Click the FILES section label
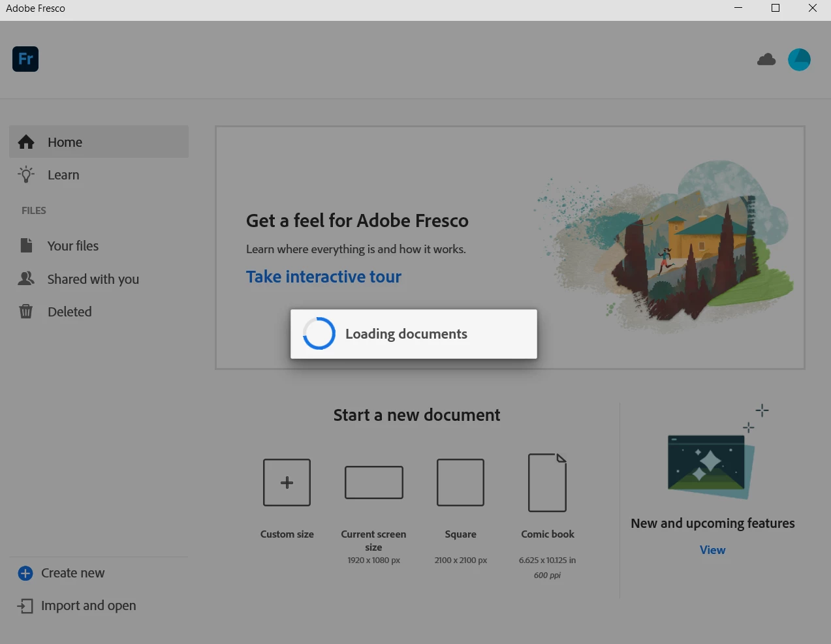The width and height of the screenshot is (831, 644). 34,211
